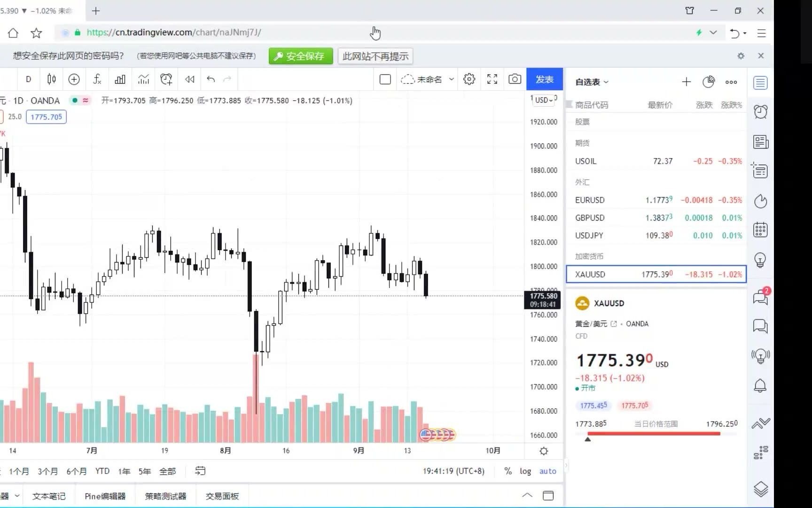The width and height of the screenshot is (812, 508).
Task: Open the indicators fx menu
Action: tap(97, 79)
